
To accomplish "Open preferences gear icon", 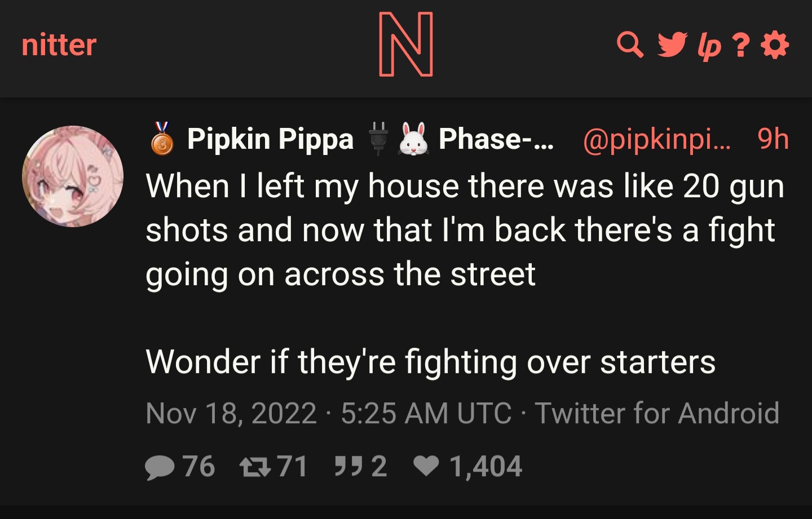I will click(x=775, y=45).
